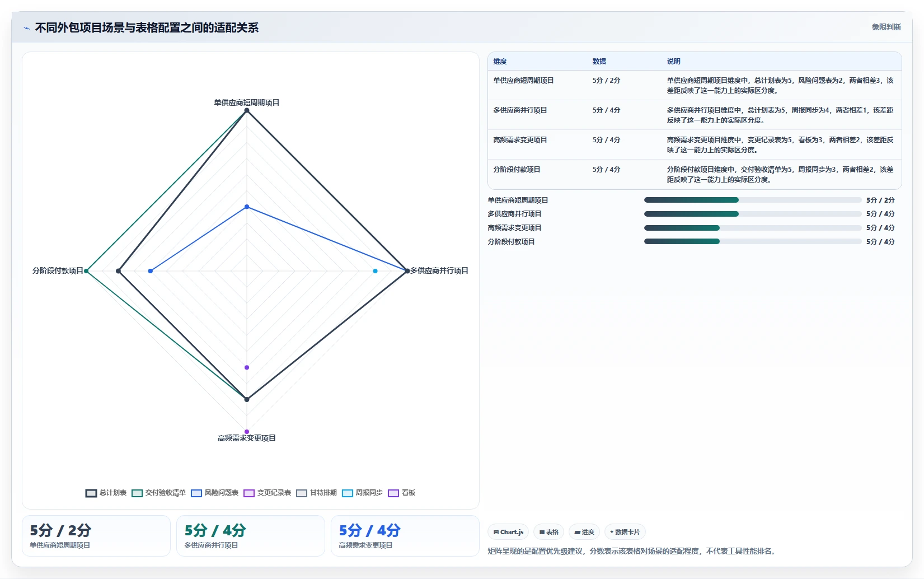The height and width of the screenshot is (579, 924).
Task: Click the 多供应商并行项目 radar axis label
Action: pyautogui.click(x=439, y=271)
